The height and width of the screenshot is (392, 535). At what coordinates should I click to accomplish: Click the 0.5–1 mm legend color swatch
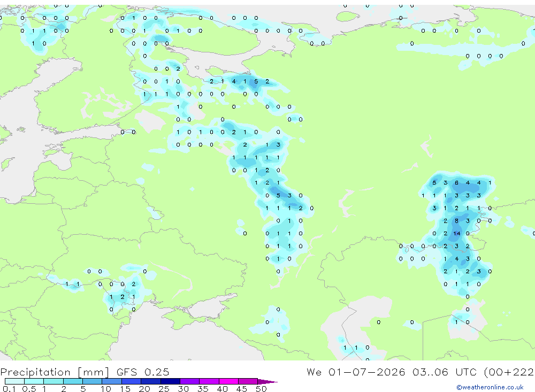coord(34,381)
